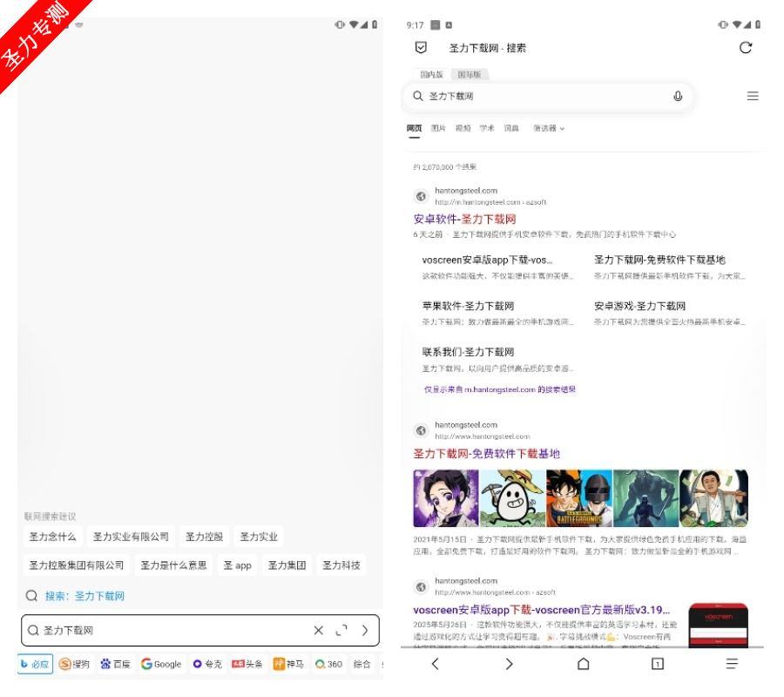Select the 必应 search engine
Viewport: 784px width, 697px height.
tap(35, 664)
